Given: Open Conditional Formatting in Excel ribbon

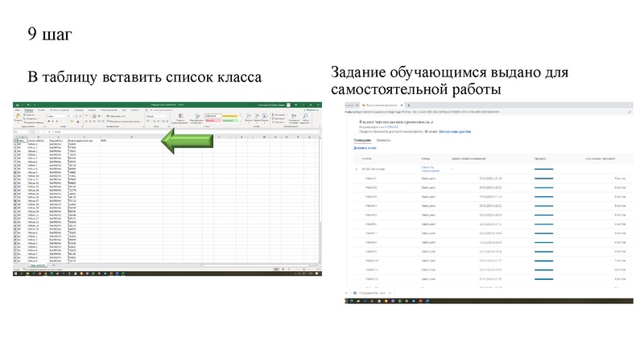Looking at the screenshot, I should click(179, 117).
